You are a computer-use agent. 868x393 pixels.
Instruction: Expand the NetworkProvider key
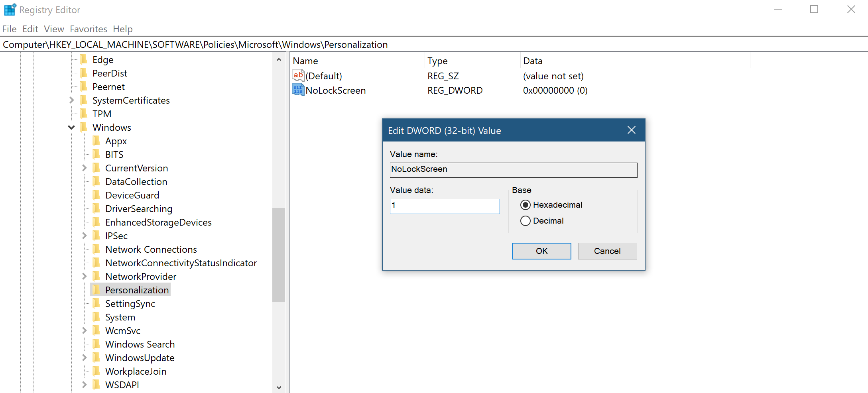pos(84,277)
